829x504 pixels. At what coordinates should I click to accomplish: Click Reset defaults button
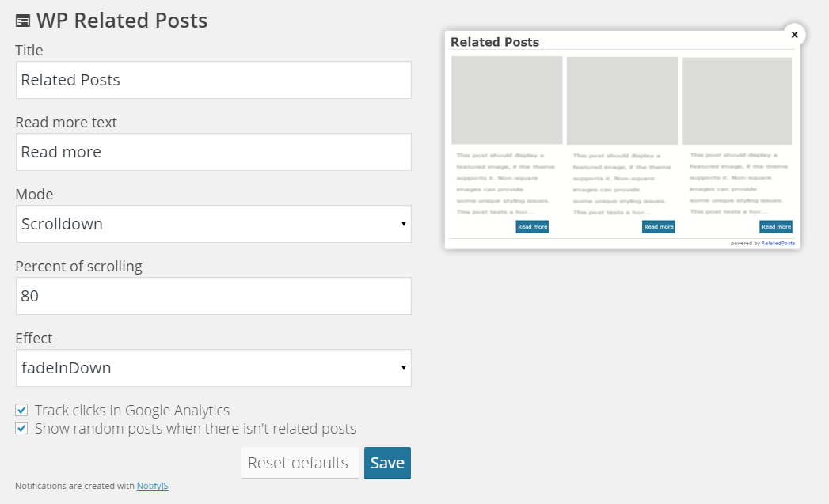pyautogui.click(x=300, y=463)
